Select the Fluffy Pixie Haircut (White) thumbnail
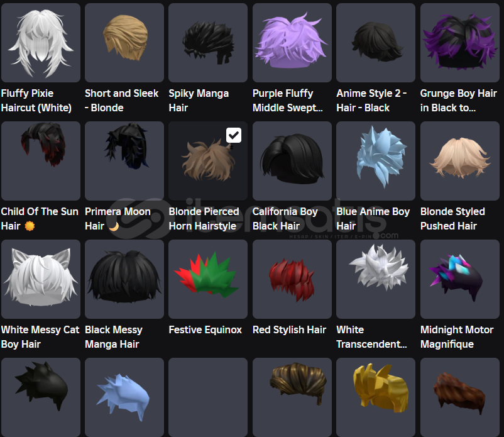Screen dimensions: 504x437 41,43
